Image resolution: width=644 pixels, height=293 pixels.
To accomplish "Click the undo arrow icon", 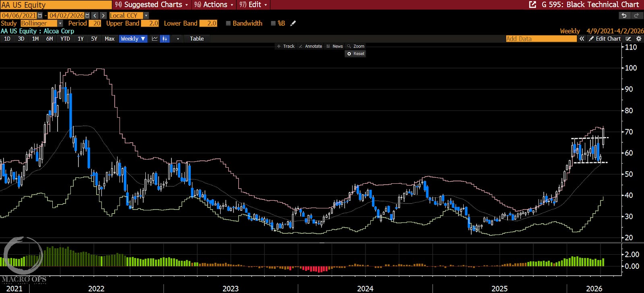I will click(x=624, y=15).
